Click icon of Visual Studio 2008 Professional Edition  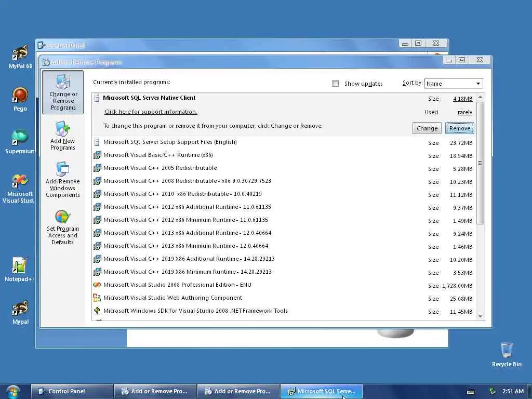[x=97, y=285]
